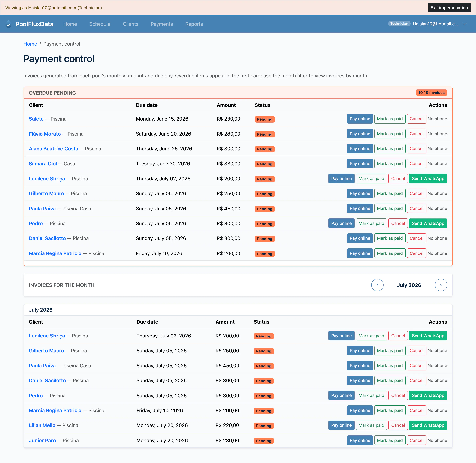Pay online for Lilian Mello invoice
Viewport: 476px width, 463px height.
pyautogui.click(x=341, y=425)
